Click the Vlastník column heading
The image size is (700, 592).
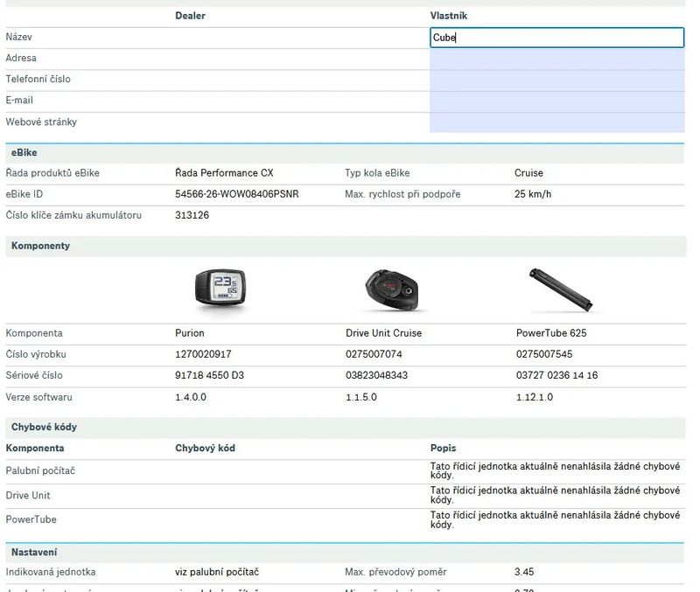click(x=448, y=16)
